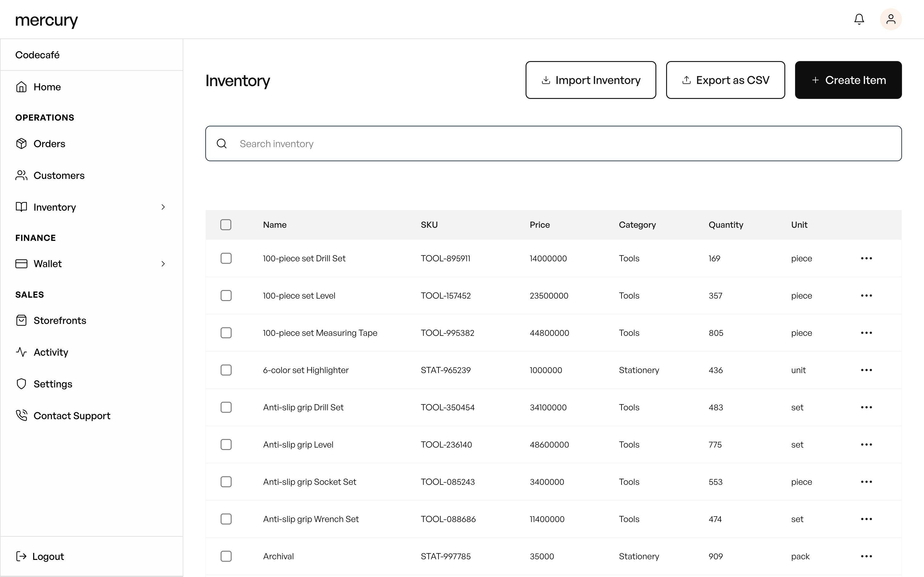
Task: Open Settings from the sidebar
Action: click(x=53, y=384)
